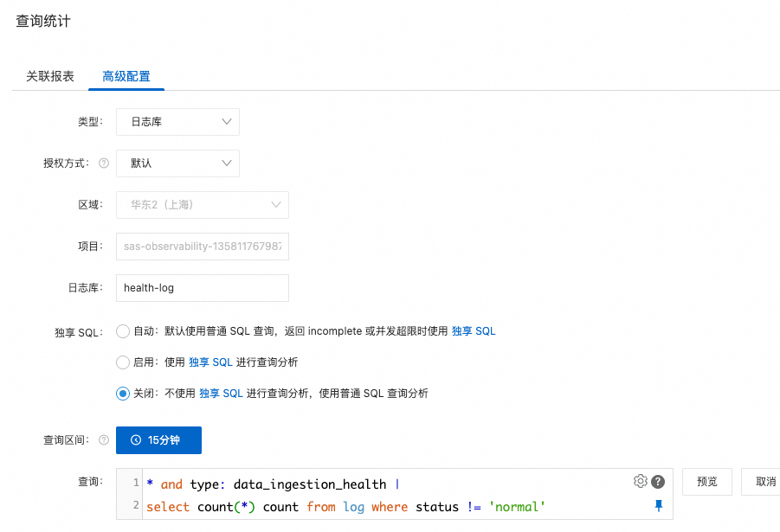Screen dimensions: 780x532
Task: Place cursor in query line 1 text
Action: tap(273, 484)
